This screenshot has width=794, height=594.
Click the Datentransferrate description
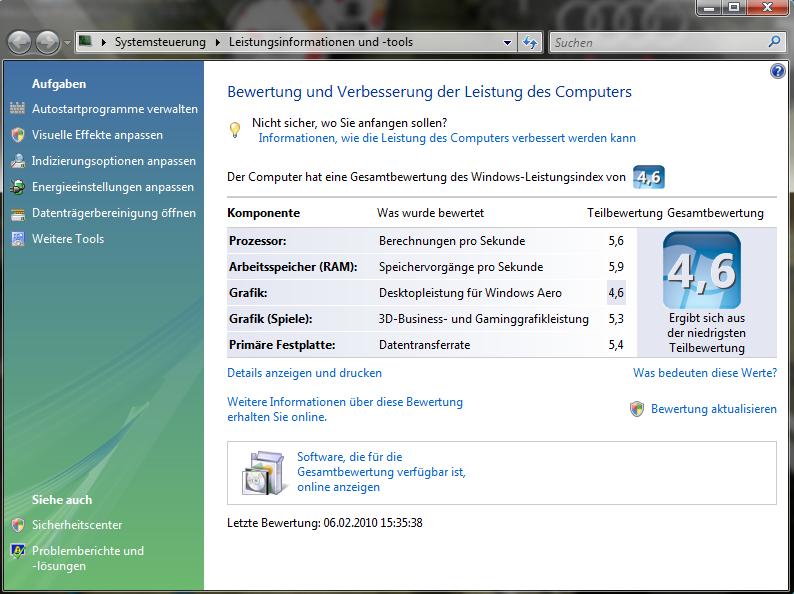[424, 345]
